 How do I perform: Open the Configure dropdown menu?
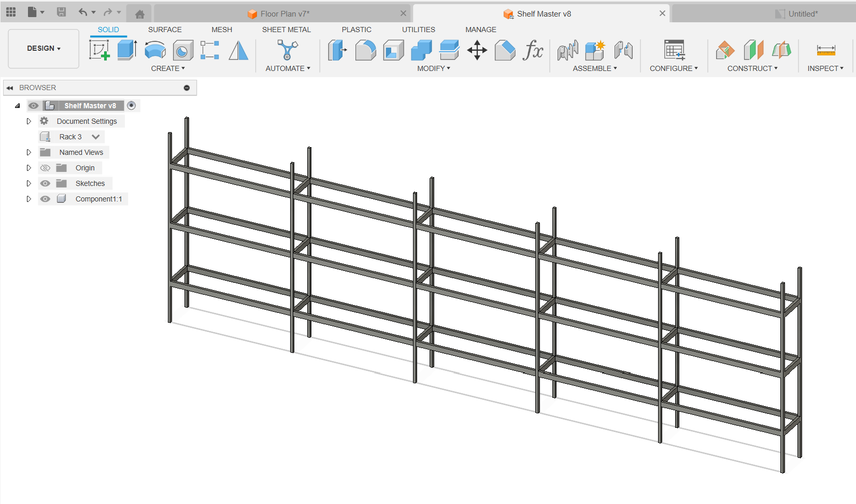[674, 68]
